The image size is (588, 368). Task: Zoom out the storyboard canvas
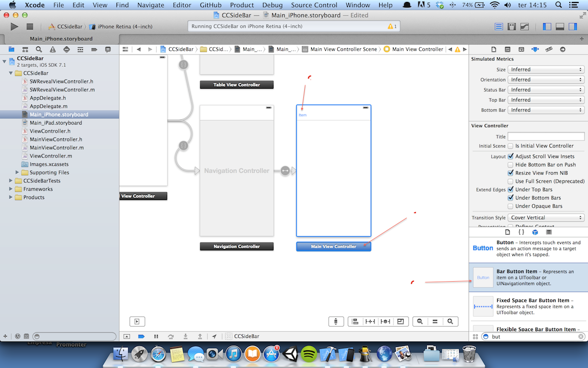point(420,321)
